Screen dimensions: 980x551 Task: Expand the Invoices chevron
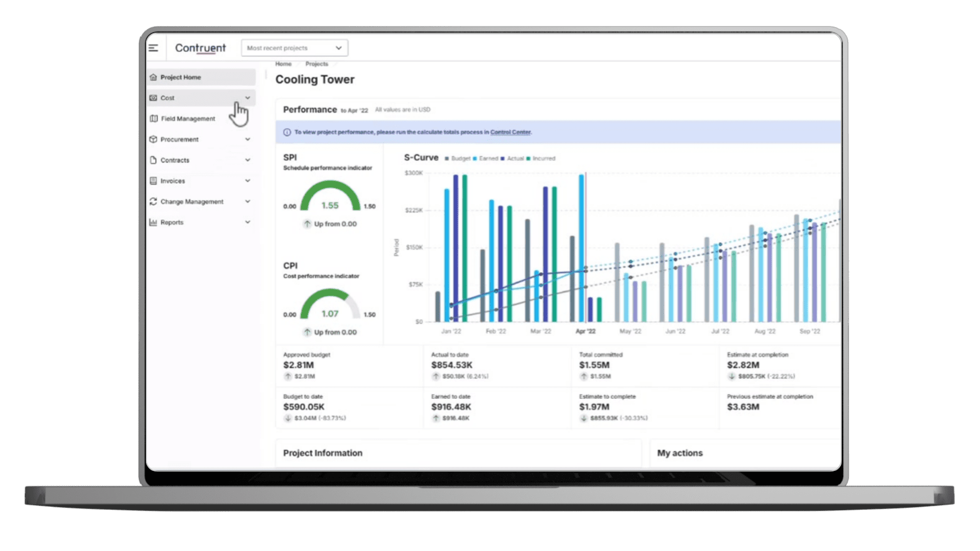coord(248,181)
